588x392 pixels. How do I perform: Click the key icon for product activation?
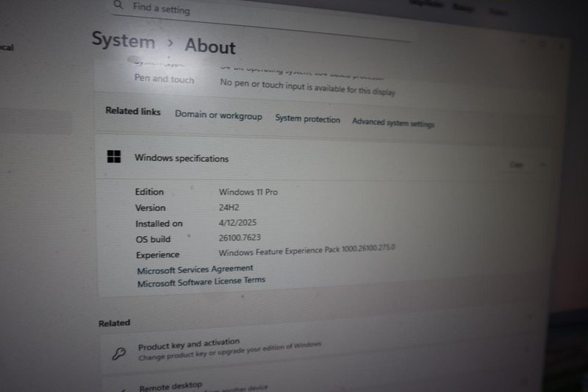click(x=119, y=353)
